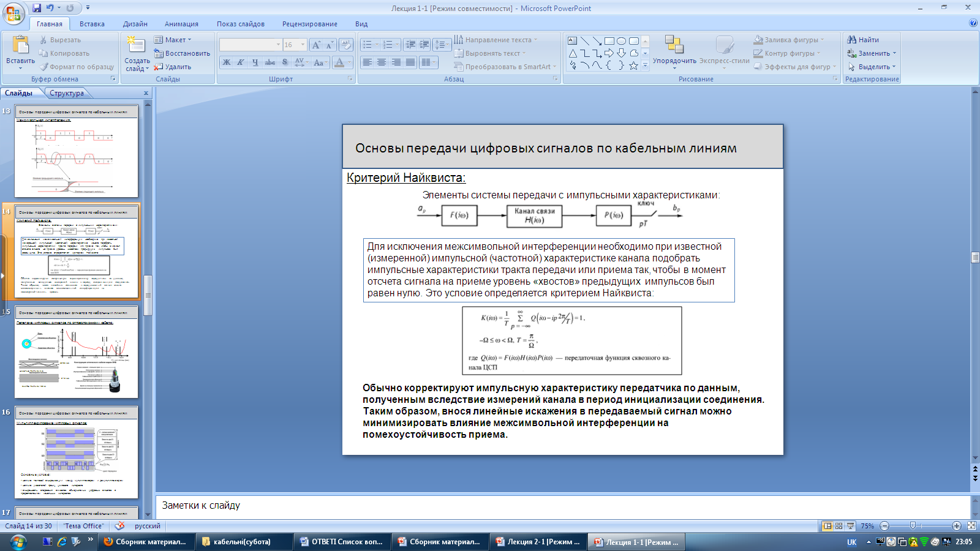Click Удалить delete slide button

point(173,67)
